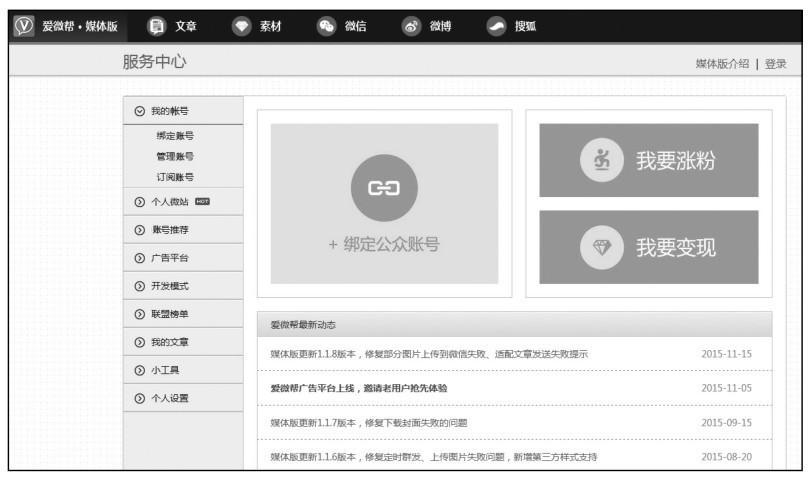Open the 媒体版更新1.1.7版本 news item

click(x=368, y=423)
